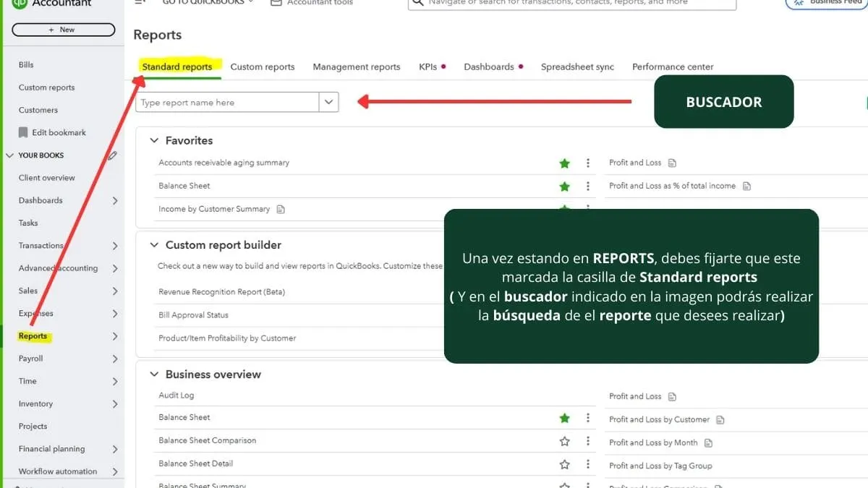Image resolution: width=868 pixels, height=488 pixels.
Task: Open the three-dot menu for Accounts receivable aging summary
Action: [x=588, y=163]
